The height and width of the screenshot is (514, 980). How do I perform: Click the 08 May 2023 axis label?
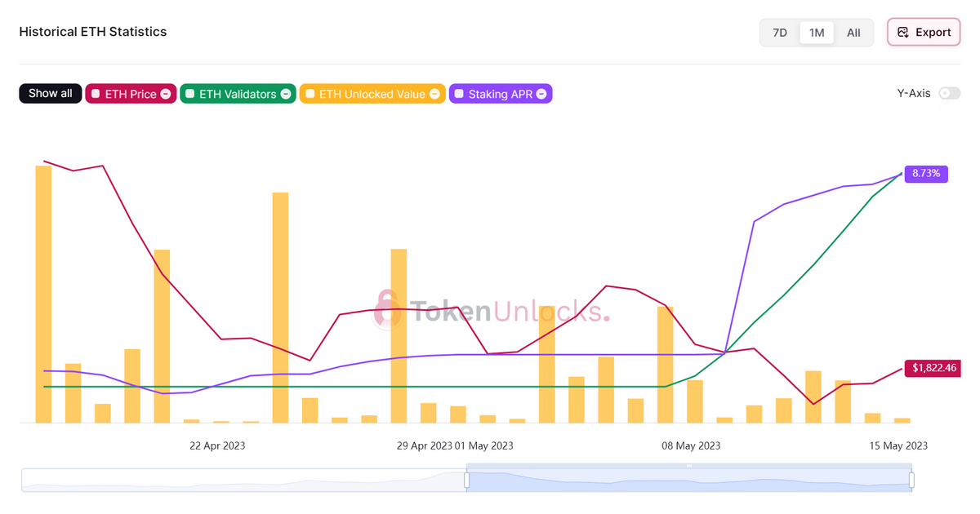(691, 445)
